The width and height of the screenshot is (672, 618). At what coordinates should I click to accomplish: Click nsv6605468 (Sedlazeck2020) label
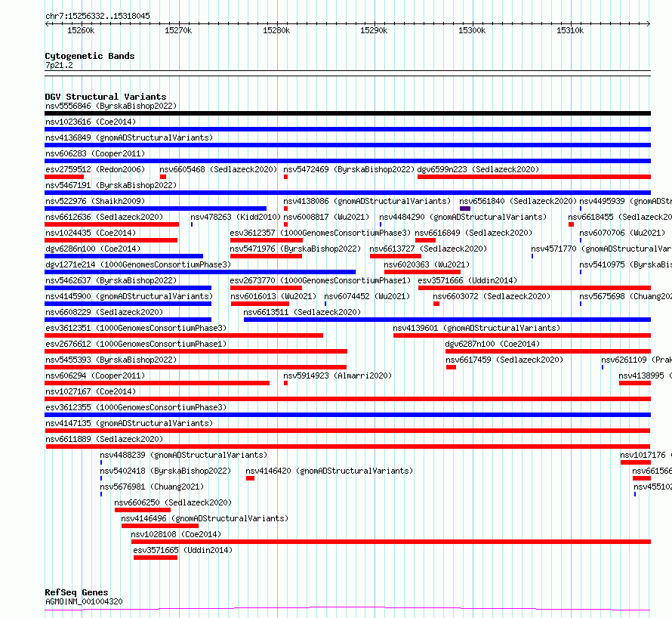pyautogui.click(x=218, y=169)
